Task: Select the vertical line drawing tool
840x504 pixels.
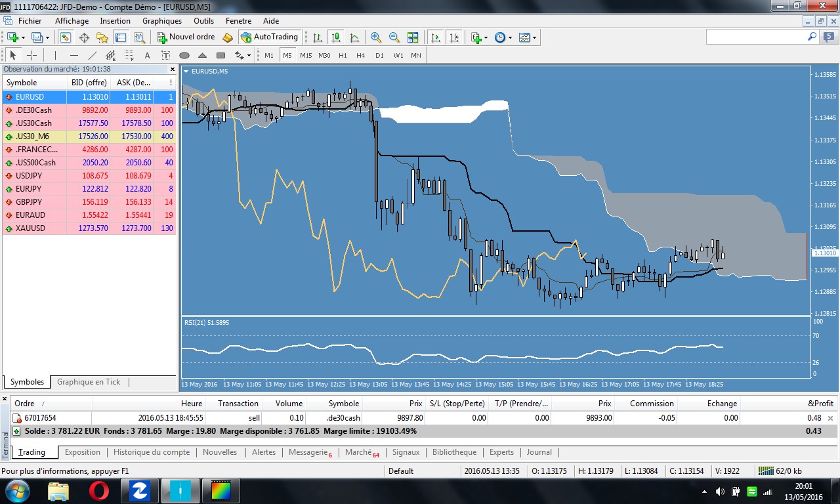Action: [55, 56]
